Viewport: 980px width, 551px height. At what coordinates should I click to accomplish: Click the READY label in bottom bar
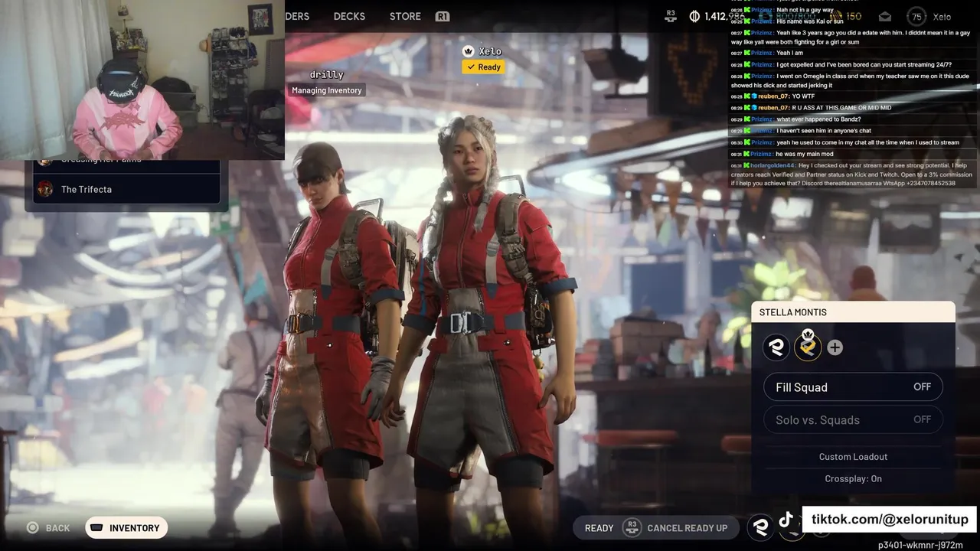tap(599, 528)
